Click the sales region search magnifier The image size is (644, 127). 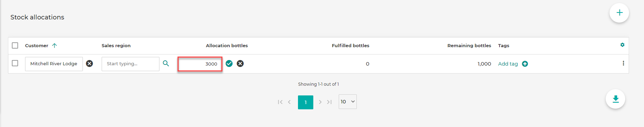166,63
